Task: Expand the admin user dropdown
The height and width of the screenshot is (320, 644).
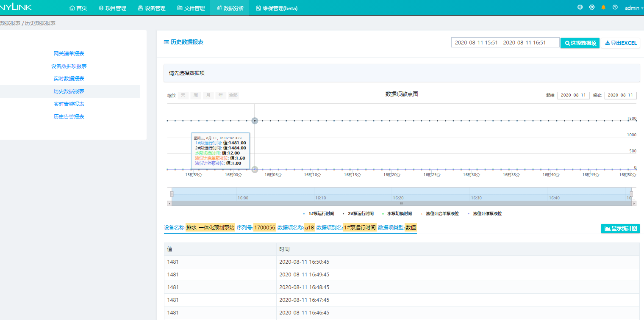Action: coord(634,8)
